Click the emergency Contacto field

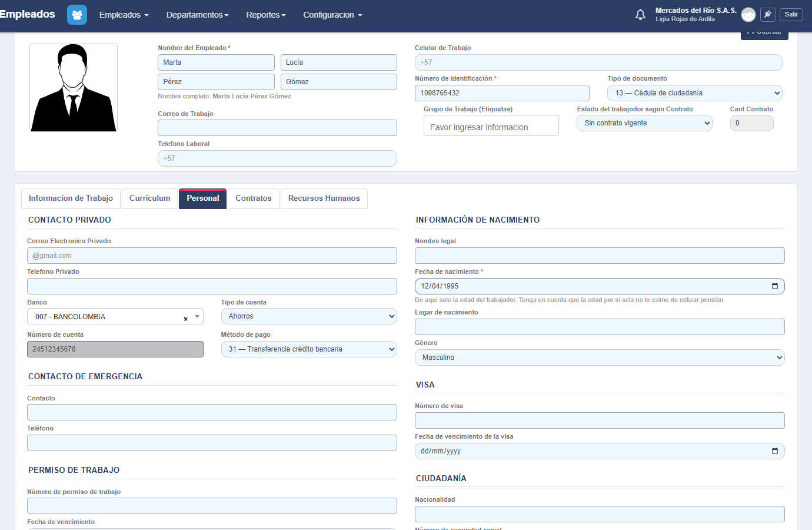pos(212,412)
